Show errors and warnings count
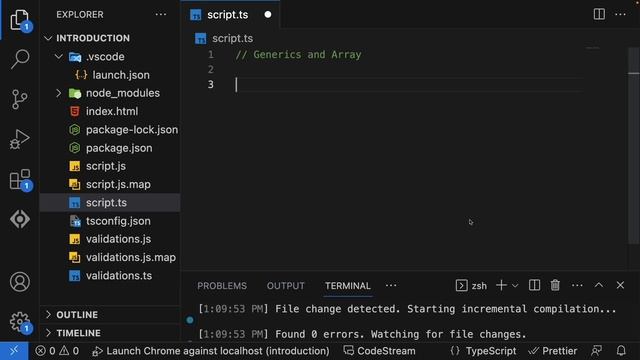Screen dimensions: 640x360 tap(57, 351)
